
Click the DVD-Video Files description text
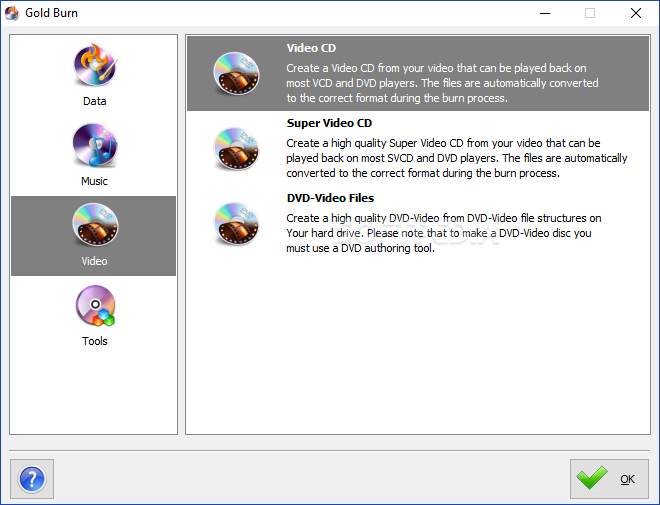tap(444, 233)
